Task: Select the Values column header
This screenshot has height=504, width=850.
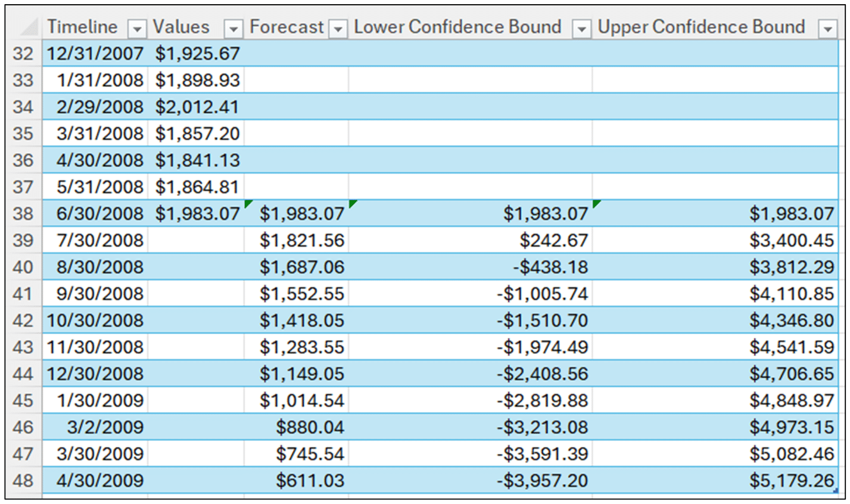Action: click(182, 27)
